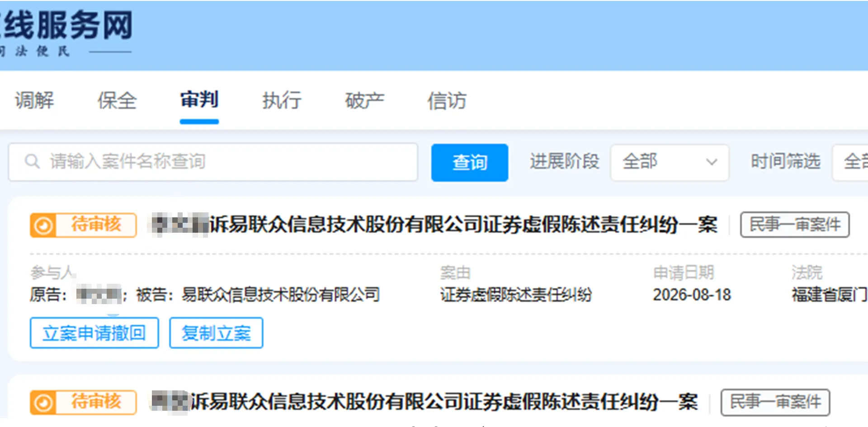Click first case 民事一审案件 tag
Screen dimensions: 868x427
(795, 225)
